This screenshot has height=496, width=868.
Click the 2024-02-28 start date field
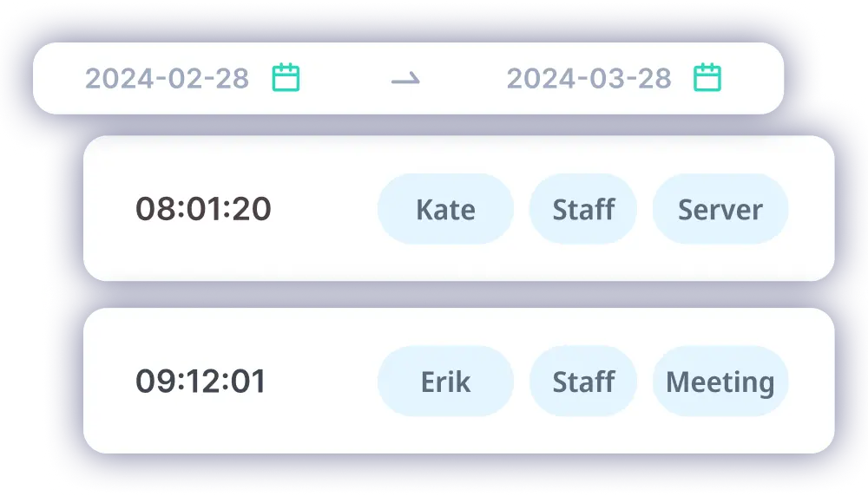point(168,79)
